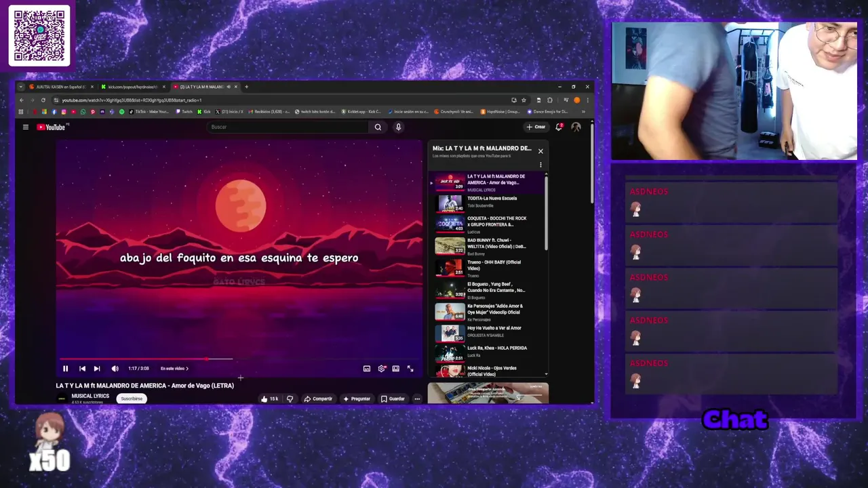The height and width of the screenshot is (488, 868).
Task: Switch to the kick.com popout tab
Action: click(x=132, y=87)
